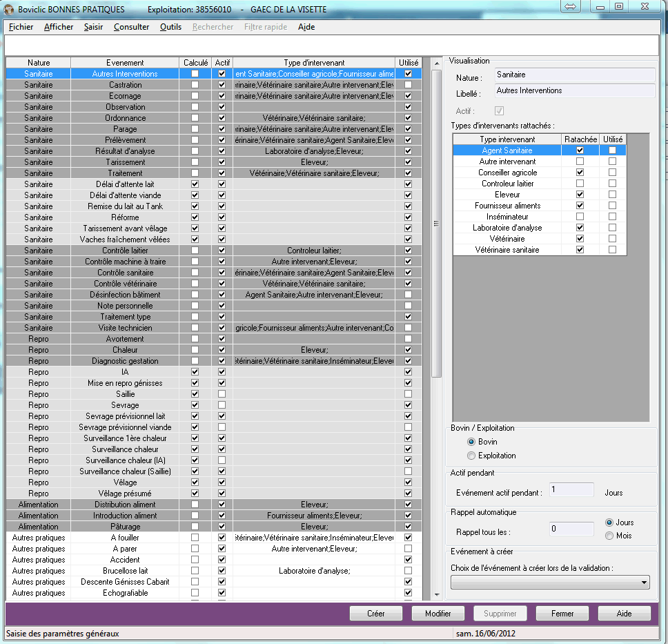Toggle Actif checkbox for Saillie row
This screenshot has height=644, width=668.
[222, 394]
